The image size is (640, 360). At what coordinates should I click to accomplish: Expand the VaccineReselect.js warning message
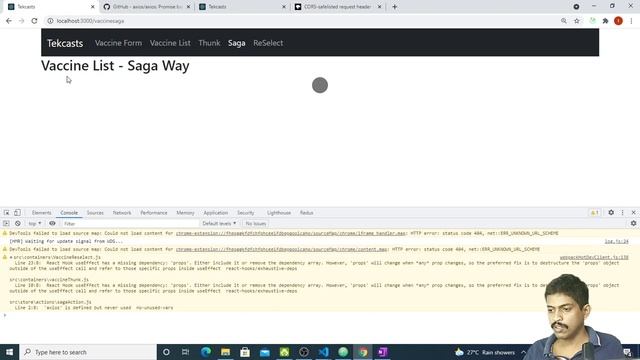point(11,258)
